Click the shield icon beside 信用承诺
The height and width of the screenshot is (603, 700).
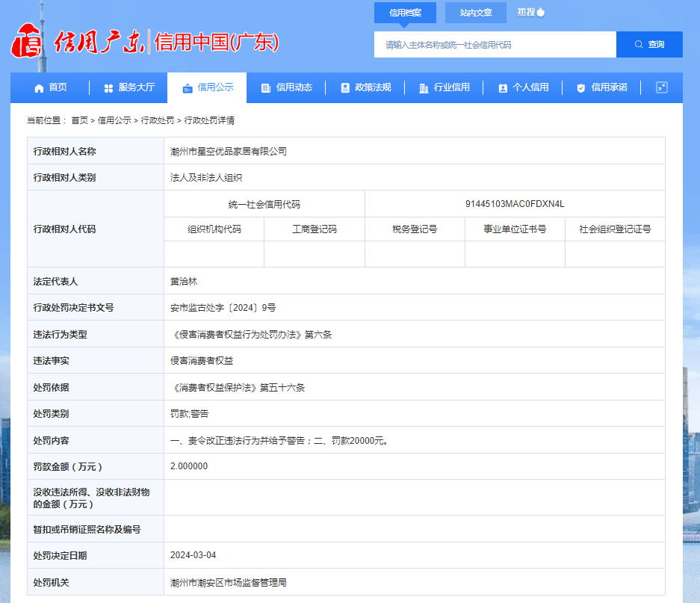coord(580,88)
